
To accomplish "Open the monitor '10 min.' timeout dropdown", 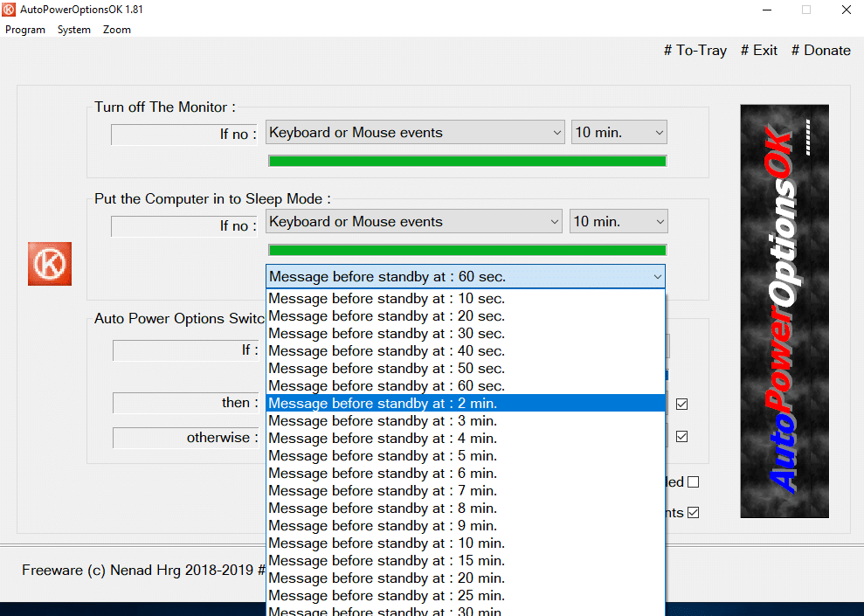I will [x=619, y=133].
